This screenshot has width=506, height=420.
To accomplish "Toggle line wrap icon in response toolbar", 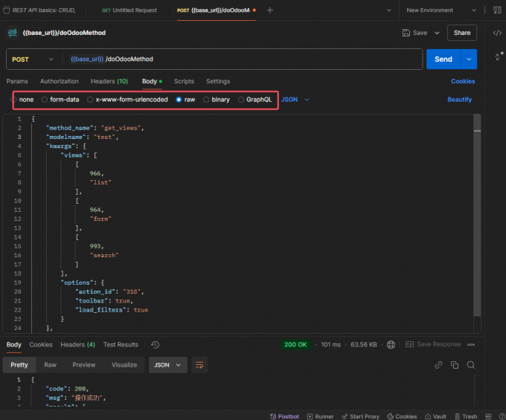I will tap(199, 365).
